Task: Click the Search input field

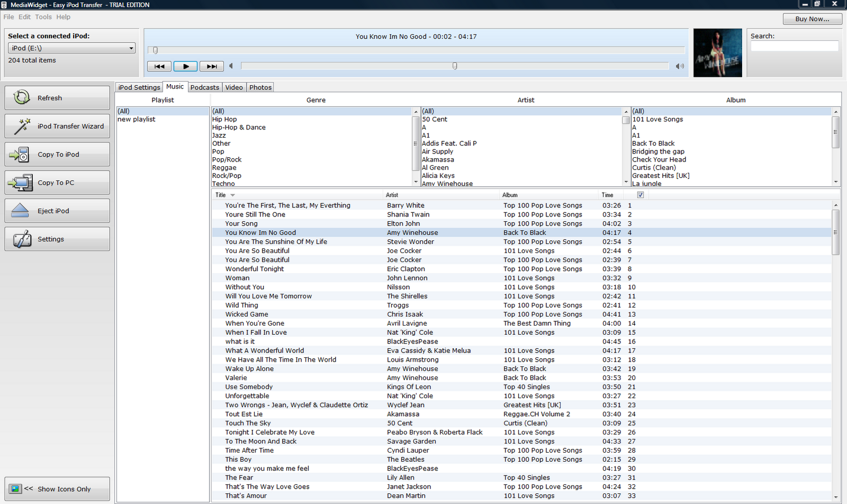Action: [795, 46]
